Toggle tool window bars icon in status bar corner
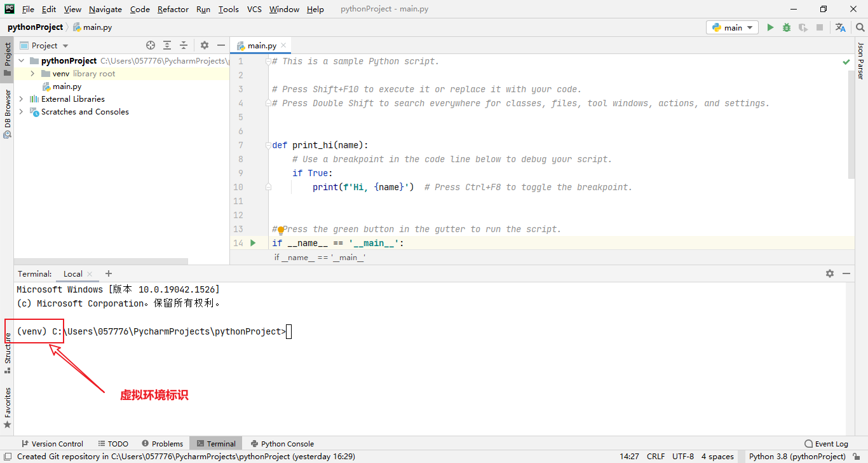The width and height of the screenshot is (868, 463). click(x=6, y=456)
